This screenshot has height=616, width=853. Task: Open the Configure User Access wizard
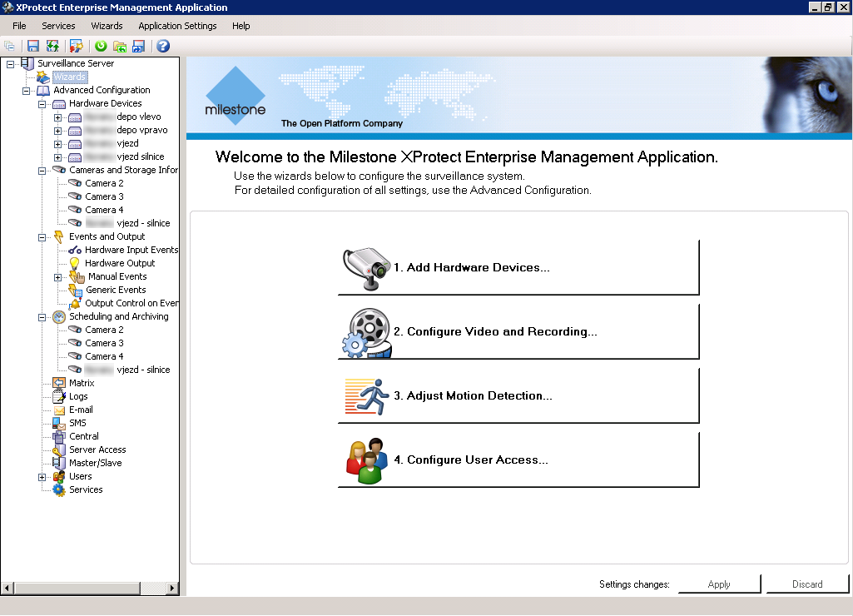(518, 460)
